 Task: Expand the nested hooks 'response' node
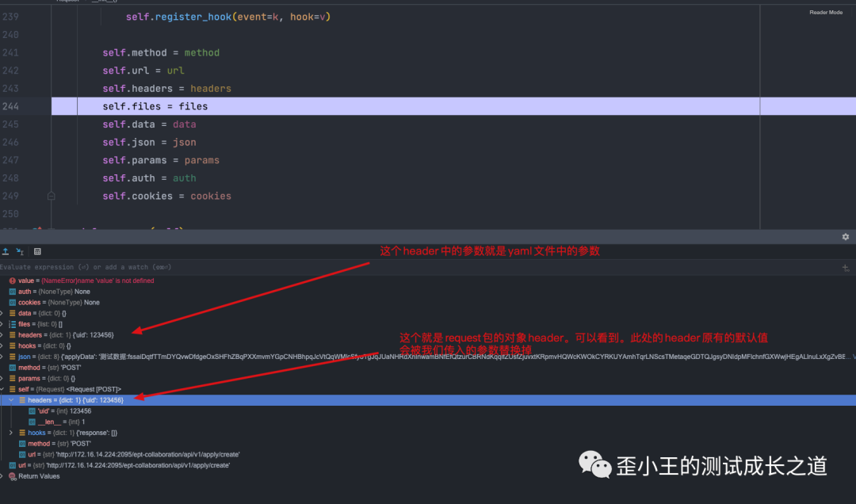click(11, 433)
